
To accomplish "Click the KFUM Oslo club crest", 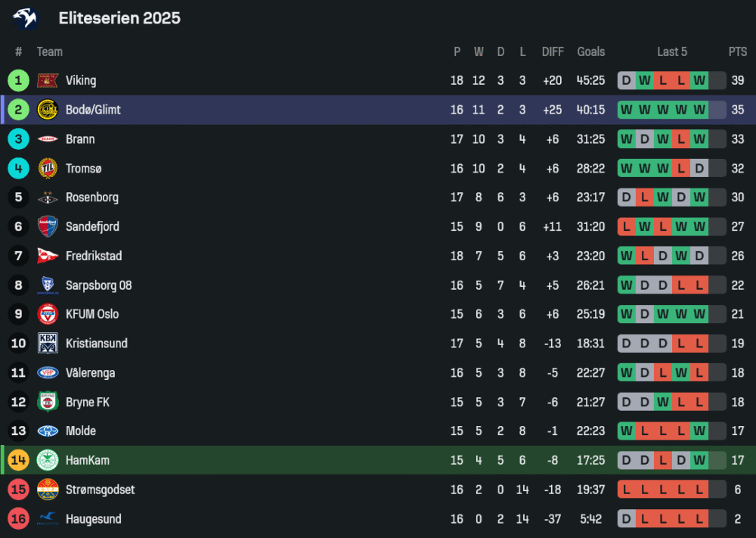I will point(48,314).
